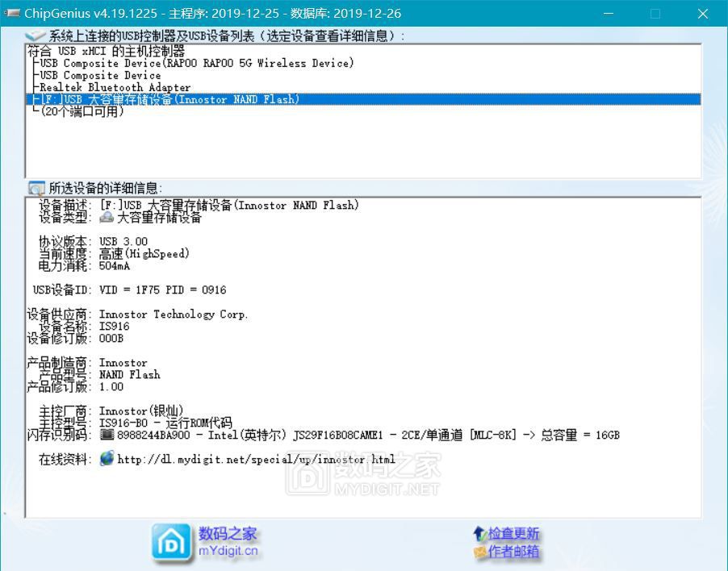Open the 检查更新 link
Image resolution: width=728 pixels, height=571 pixels.
513,533
